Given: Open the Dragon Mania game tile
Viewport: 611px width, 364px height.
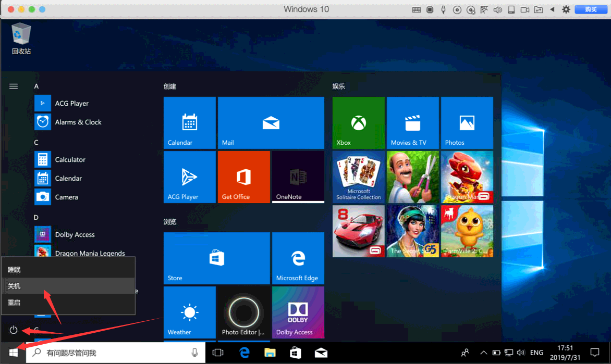Looking at the screenshot, I should (x=467, y=177).
